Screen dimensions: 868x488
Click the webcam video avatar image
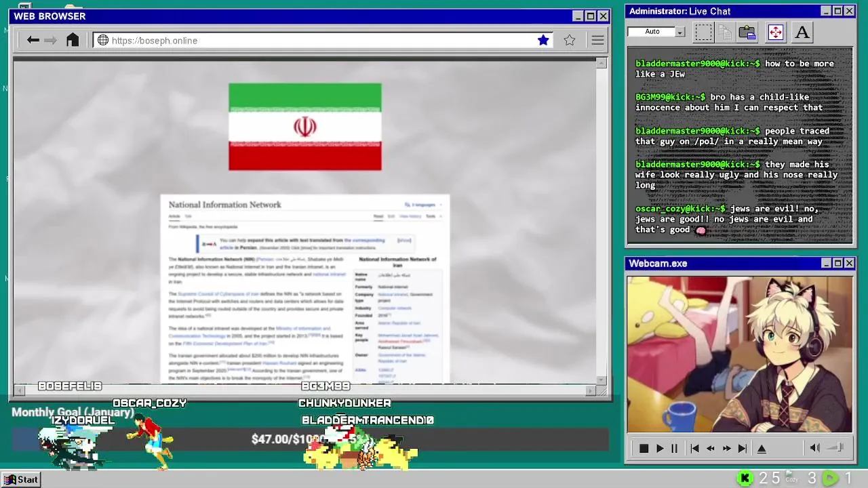(740, 354)
